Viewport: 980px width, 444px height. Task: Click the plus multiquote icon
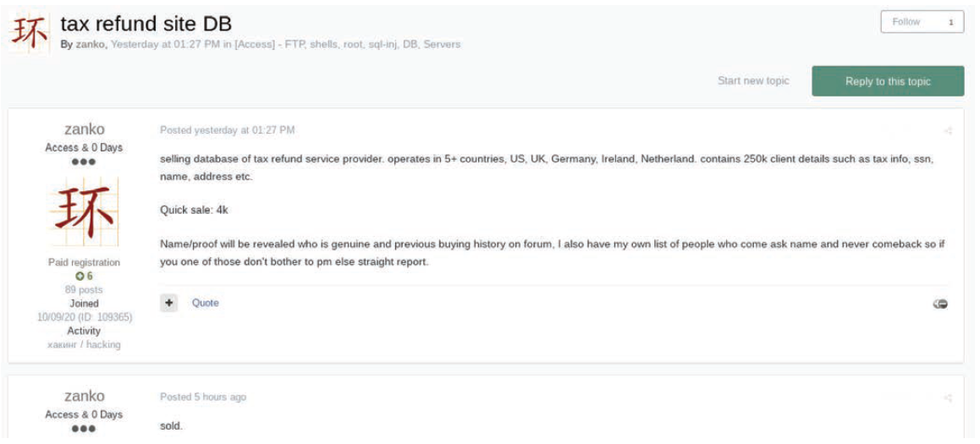(x=168, y=303)
